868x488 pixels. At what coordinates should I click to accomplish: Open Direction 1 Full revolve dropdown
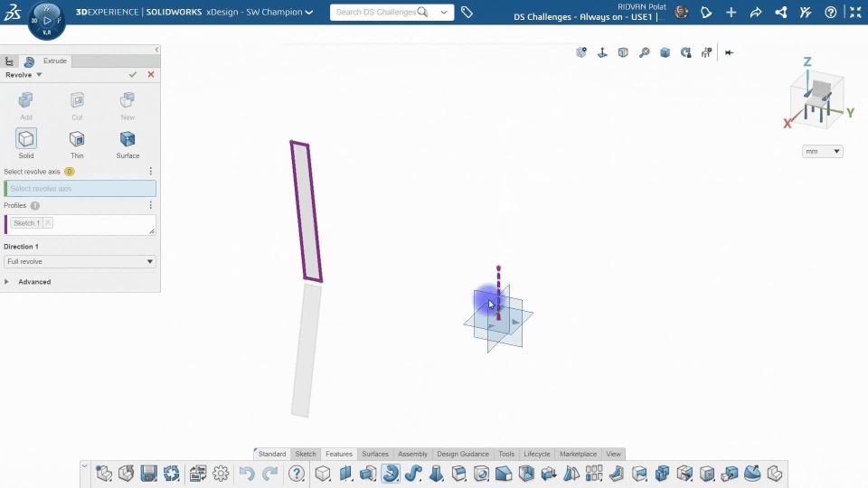[80, 261]
